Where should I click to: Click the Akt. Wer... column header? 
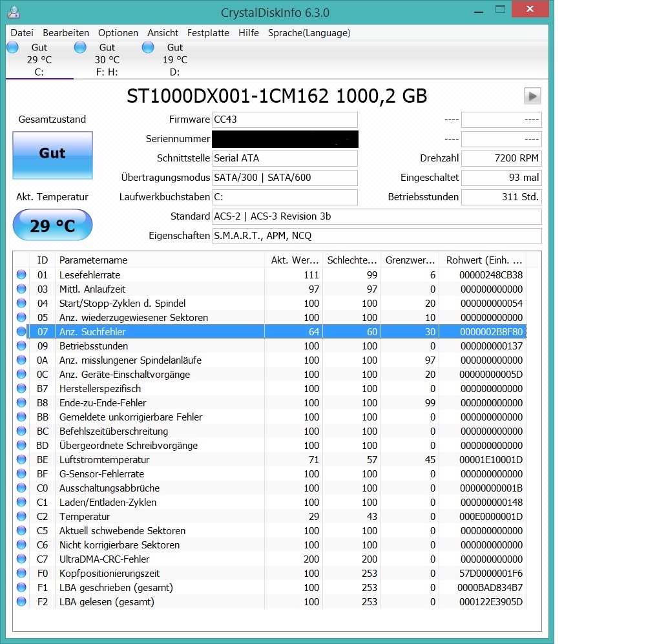pos(293,260)
